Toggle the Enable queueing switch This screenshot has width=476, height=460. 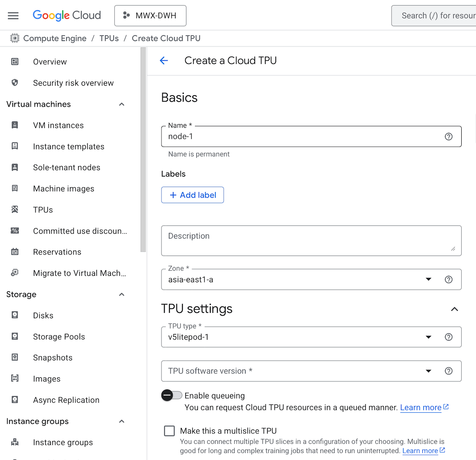pos(171,395)
